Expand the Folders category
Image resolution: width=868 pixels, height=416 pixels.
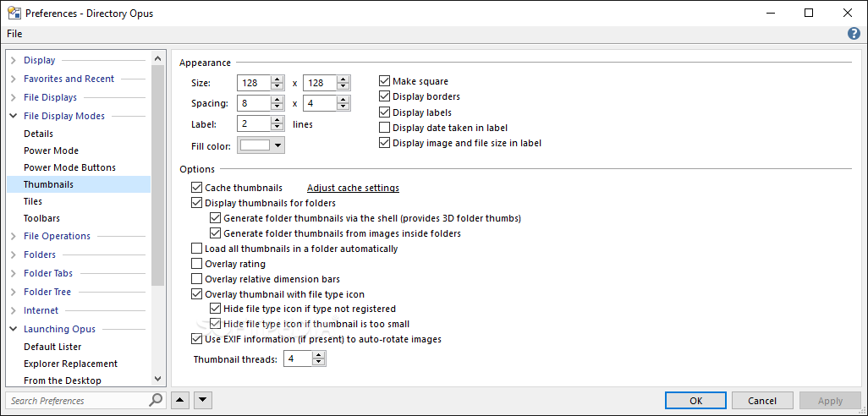tap(14, 255)
